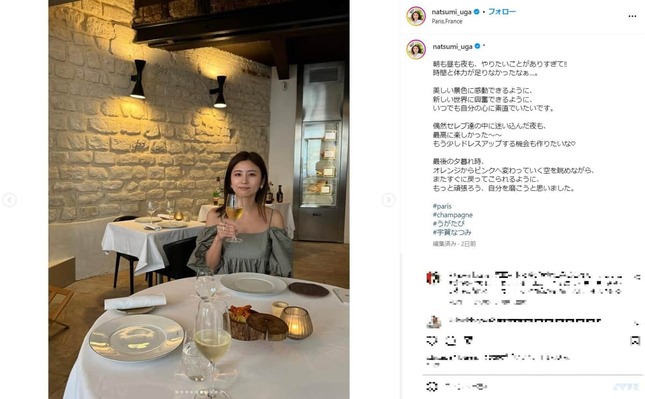Open the #宇賀なつみ hashtag

[452, 232]
